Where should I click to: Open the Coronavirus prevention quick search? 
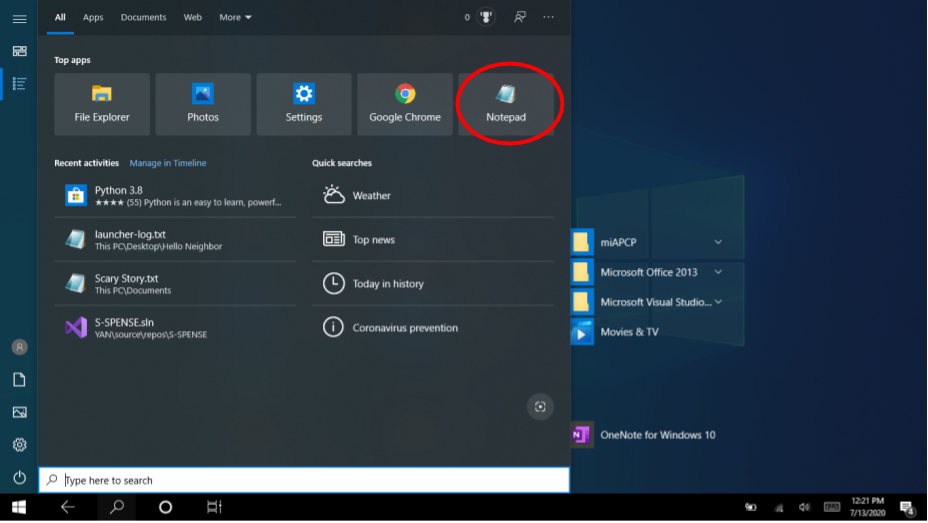[433, 328]
